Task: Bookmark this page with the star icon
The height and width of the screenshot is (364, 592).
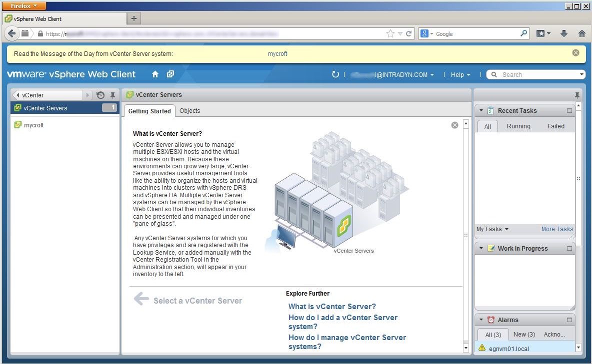Action: tap(390, 33)
